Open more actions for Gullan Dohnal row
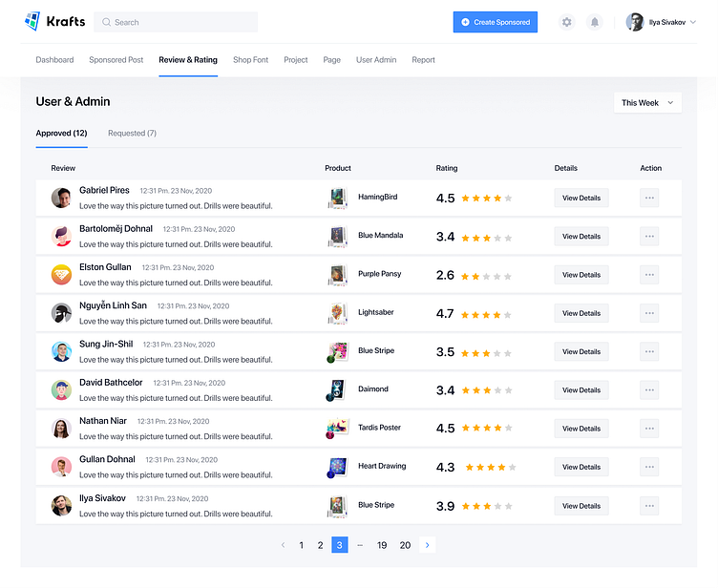 [x=649, y=467]
